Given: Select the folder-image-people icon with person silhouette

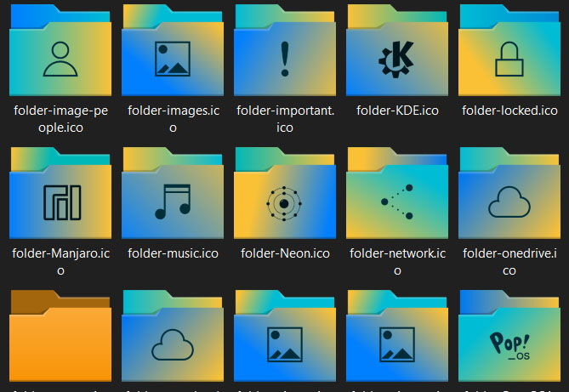Looking at the screenshot, I should pyautogui.click(x=60, y=53).
